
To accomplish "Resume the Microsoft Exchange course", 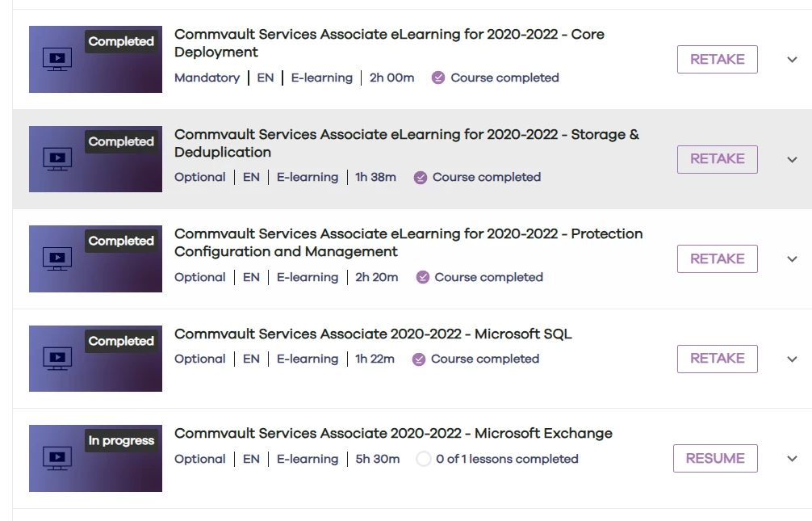I will click(715, 459).
